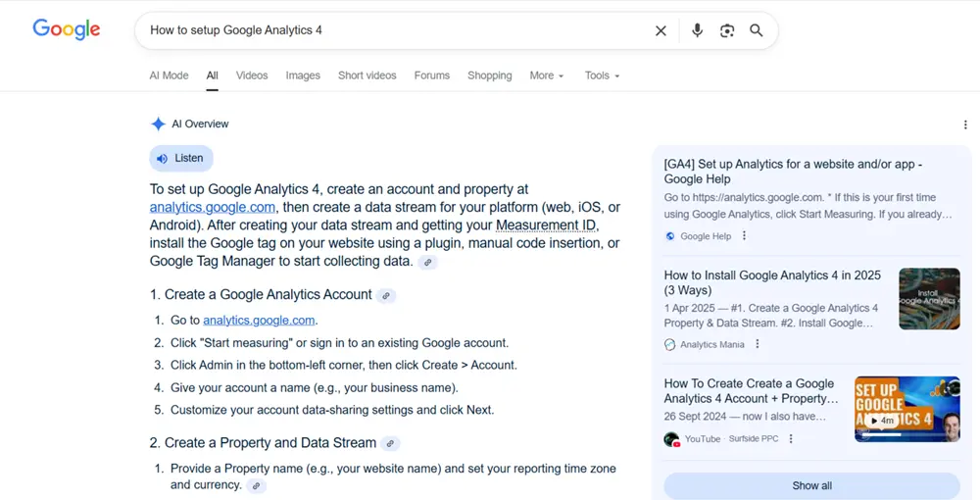Image resolution: width=980 pixels, height=500 pixels.
Task: Open 'How To Create Create a Google Analytics 4 Account' result
Action: click(x=752, y=390)
